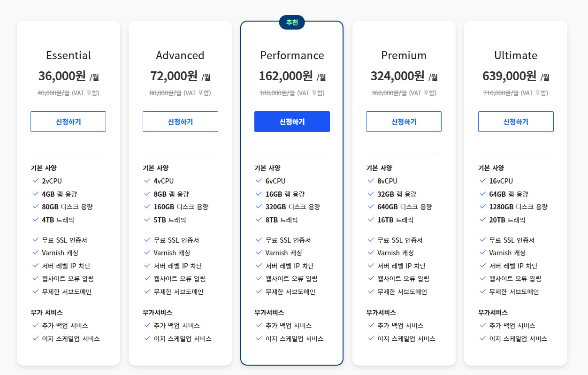Click the check icon next to 640GB 디스크 용량
Image resolution: width=588 pixels, height=375 pixels.
point(371,207)
